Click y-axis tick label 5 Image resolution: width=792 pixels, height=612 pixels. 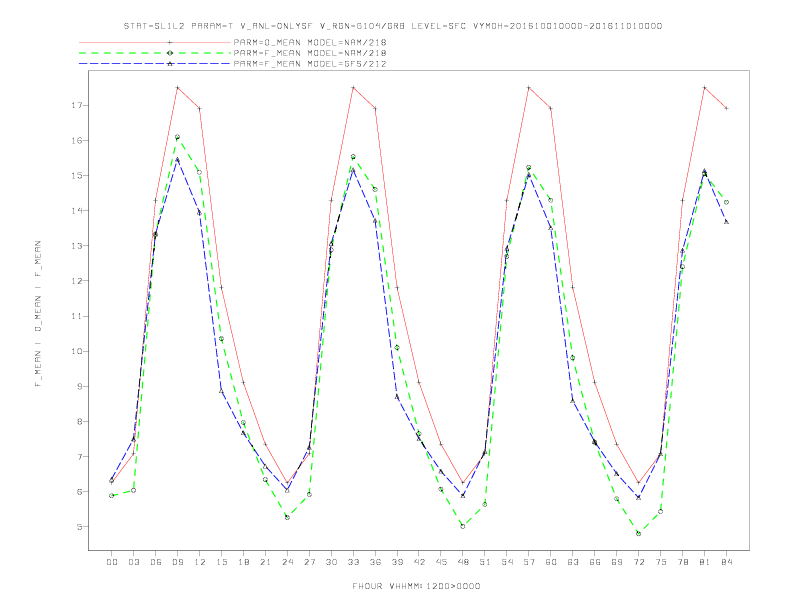[x=80, y=527]
